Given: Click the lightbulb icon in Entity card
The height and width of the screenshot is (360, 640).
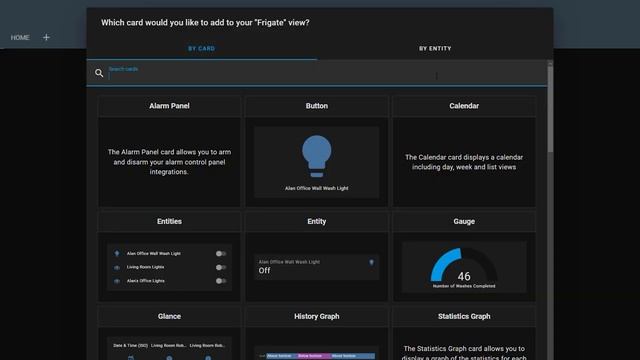Looking at the screenshot, I should tap(371, 262).
